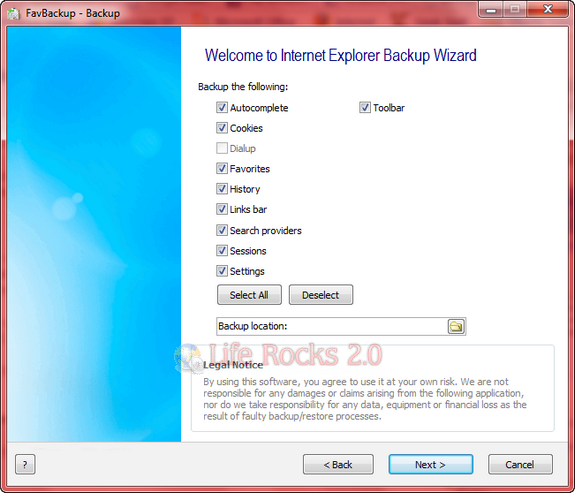This screenshot has width=575, height=493.
Task: Click the 'Backup the following:' label
Action: point(243,87)
